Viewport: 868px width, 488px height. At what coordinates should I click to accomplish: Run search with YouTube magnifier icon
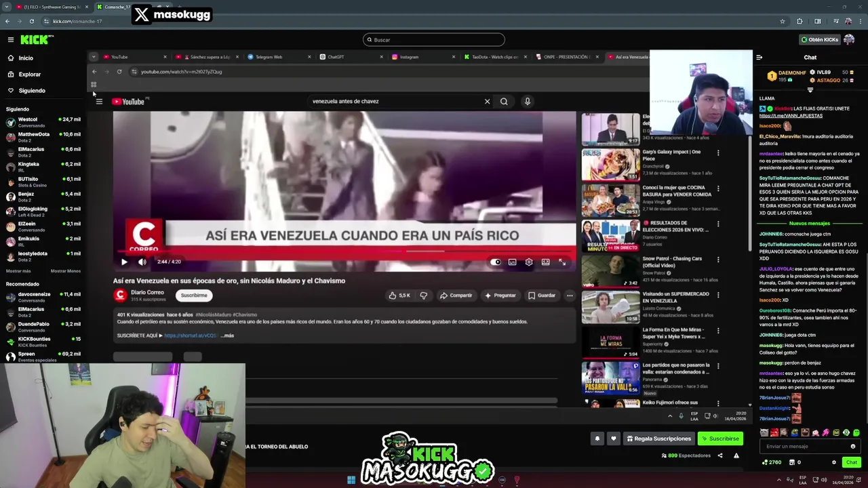click(504, 102)
